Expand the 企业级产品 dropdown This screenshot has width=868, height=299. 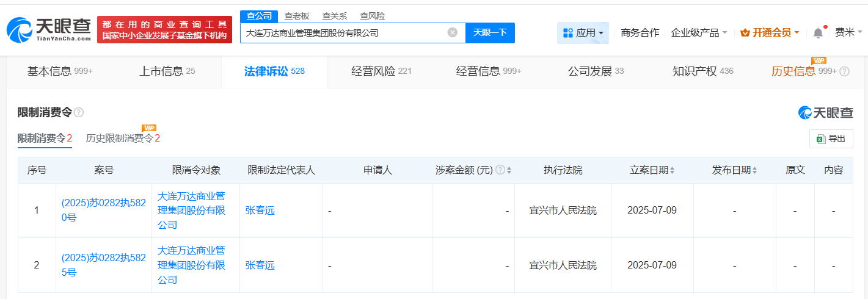(x=699, y=33)
